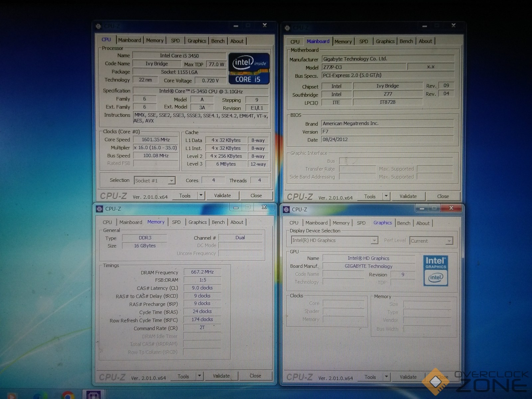Click Core Speed value 1601.35 MHz
Image resolution: width=532 pixels, height=399 pixels.
pyautogui.click(x=156, y=140)
